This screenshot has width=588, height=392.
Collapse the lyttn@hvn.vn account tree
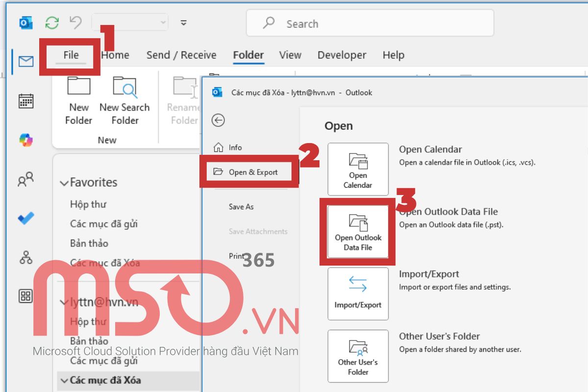(x=64, y=303)
